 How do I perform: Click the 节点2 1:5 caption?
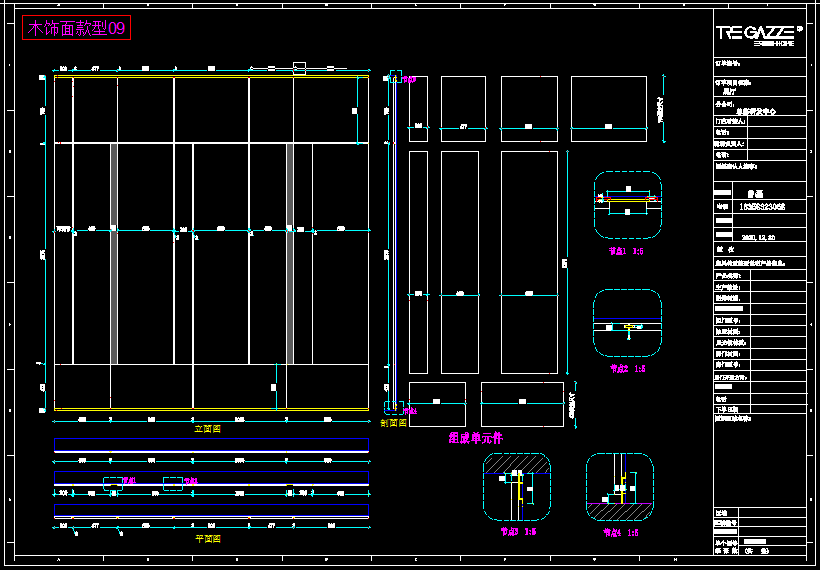tap(628, 369)
